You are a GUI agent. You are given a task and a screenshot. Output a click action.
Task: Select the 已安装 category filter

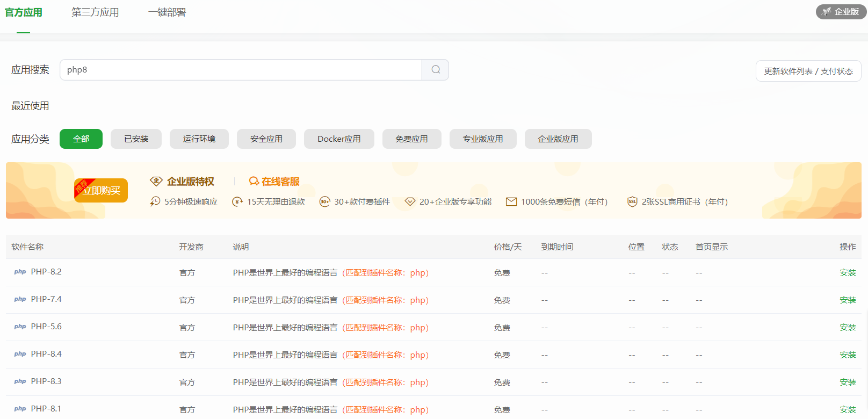136,139
